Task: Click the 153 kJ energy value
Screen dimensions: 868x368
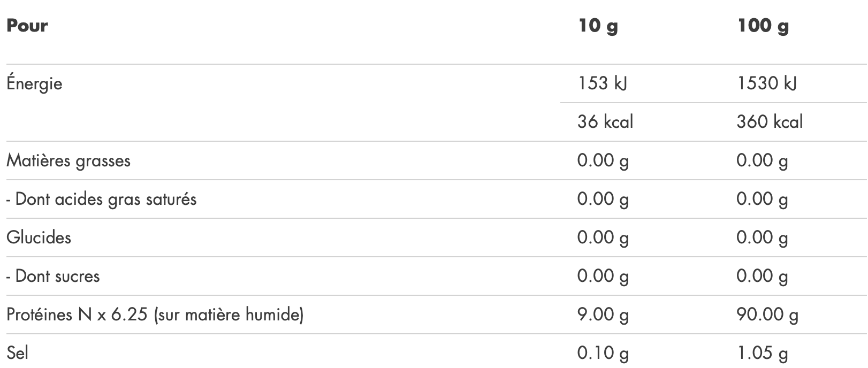Action: 602,83
